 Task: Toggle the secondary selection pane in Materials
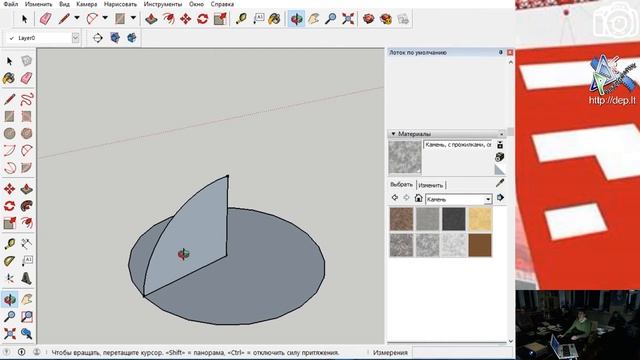(500, 145)
